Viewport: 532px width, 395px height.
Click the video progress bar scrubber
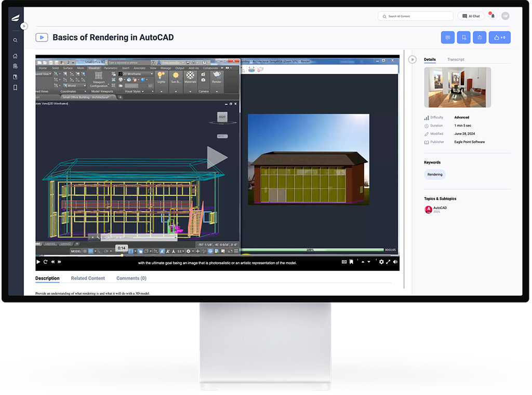122,255
